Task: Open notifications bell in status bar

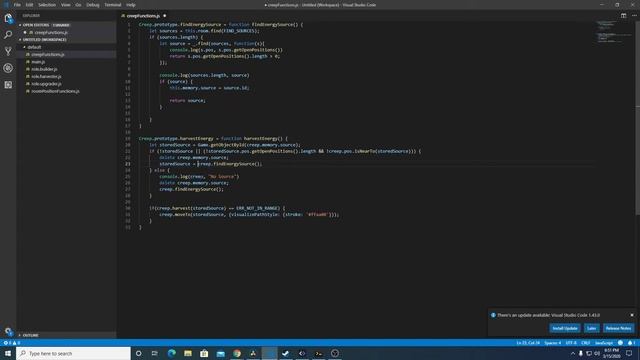Action: click(631, 343)
